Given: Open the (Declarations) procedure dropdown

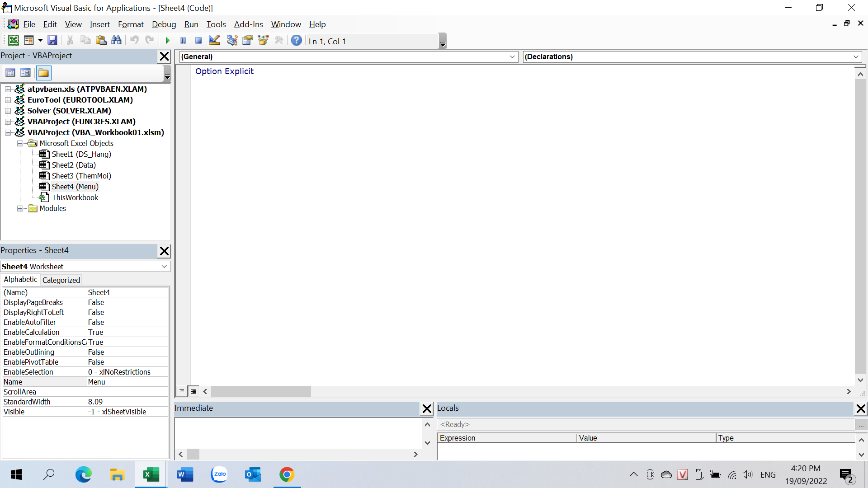Looking at the screenshot, I should pos(856,56).
